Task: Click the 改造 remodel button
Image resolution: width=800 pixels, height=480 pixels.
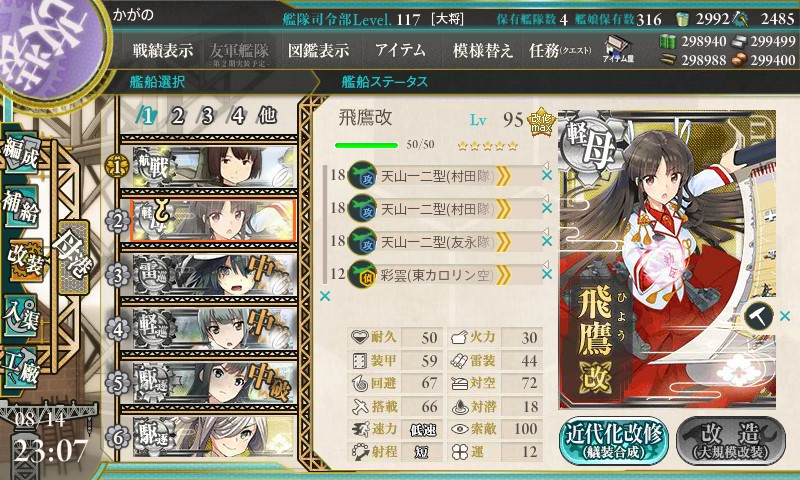Action: (731, 441)
